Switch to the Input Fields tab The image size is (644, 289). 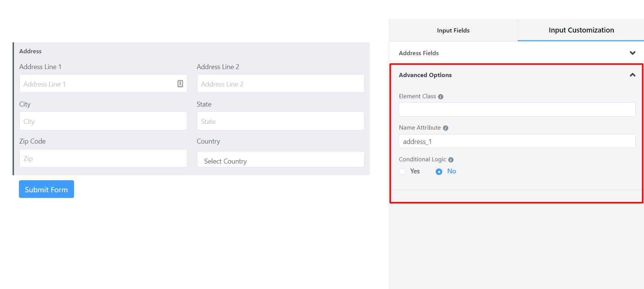tap(453, 31)
